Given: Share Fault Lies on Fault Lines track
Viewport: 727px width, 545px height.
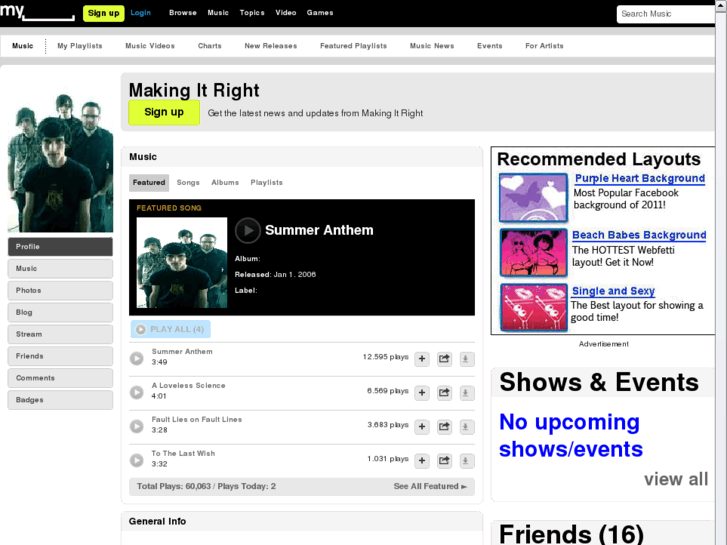Looking at the screenshot, I should (x=444, y=427).
